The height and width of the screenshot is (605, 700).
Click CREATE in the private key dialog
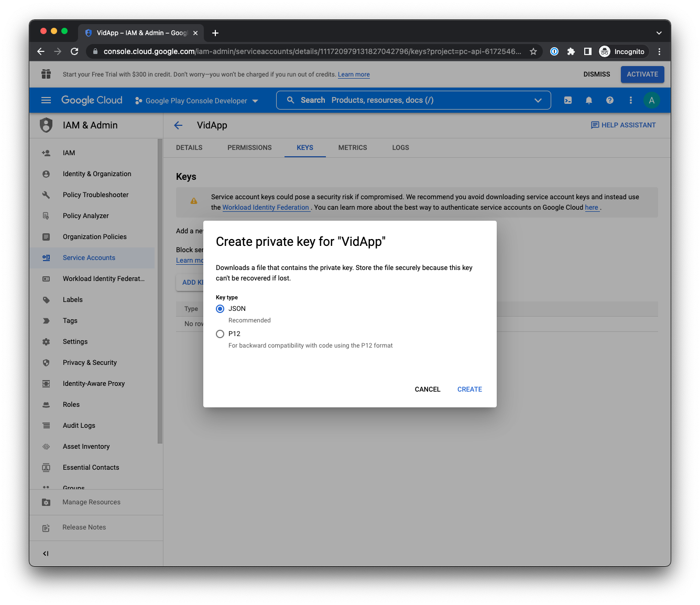(x=469, y=390)
